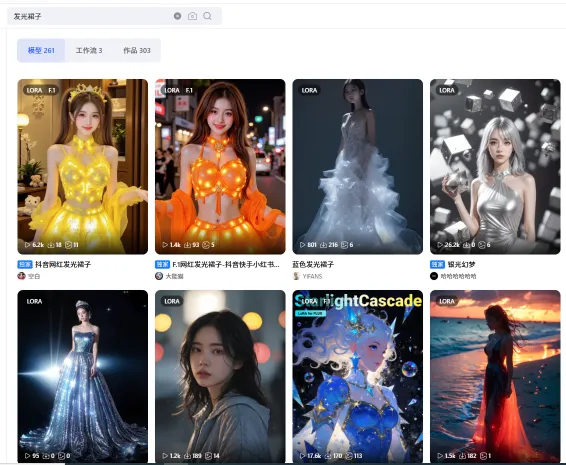Open the orange glowing dress model thumbnail
566x465 pixels.
(x=220, y=166)
